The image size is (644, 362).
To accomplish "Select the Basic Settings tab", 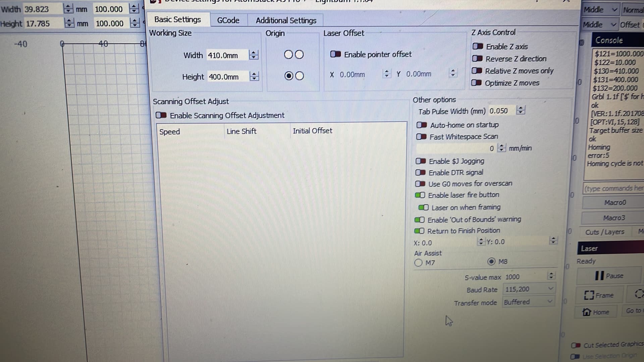I will point(177,19).
